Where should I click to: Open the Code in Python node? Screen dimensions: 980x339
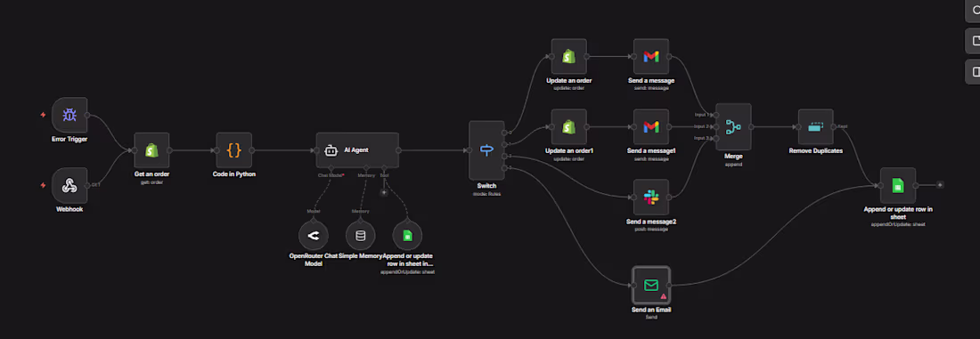(x=233, y=150)
